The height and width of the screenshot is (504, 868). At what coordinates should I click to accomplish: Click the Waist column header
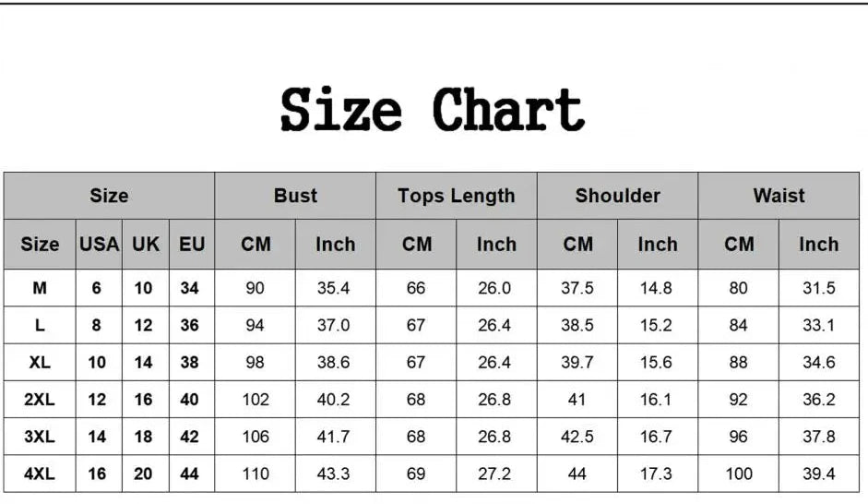(779, 196)
